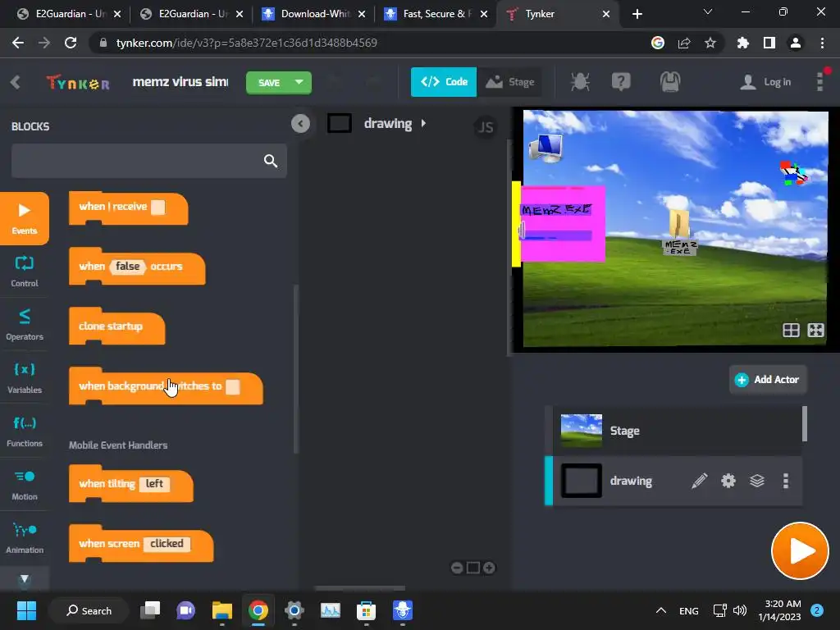Click the browser address bar URL
Viewport: 840px width, 630px height.
[246, 43]
